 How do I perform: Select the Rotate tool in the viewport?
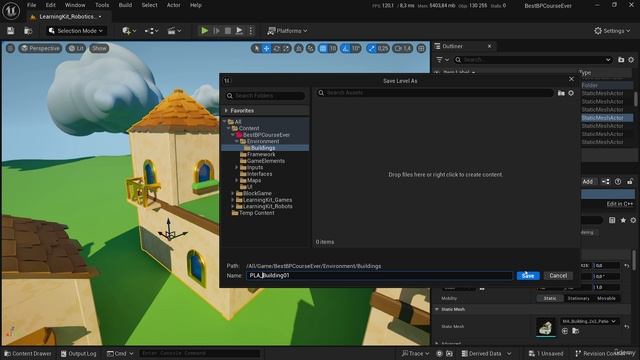point(276,49)
